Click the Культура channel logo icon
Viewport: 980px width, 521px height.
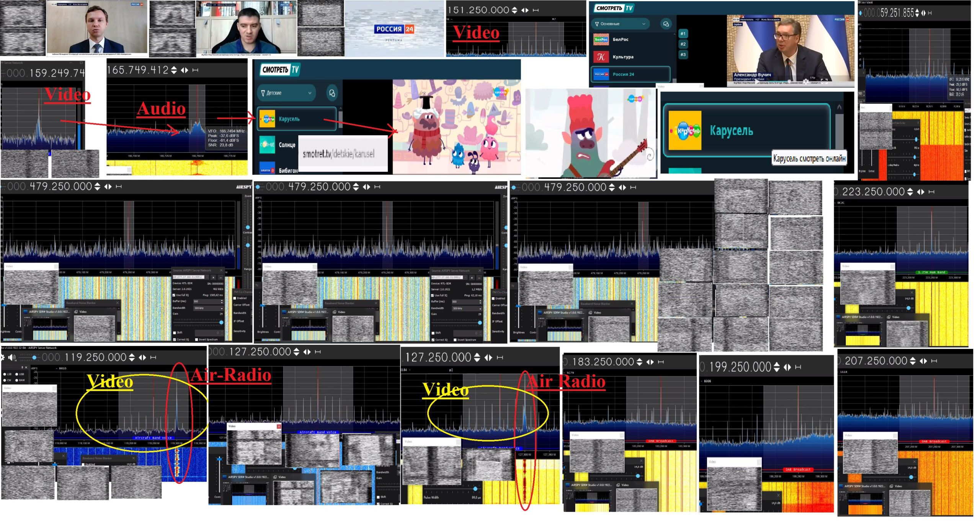coord(601,57)
